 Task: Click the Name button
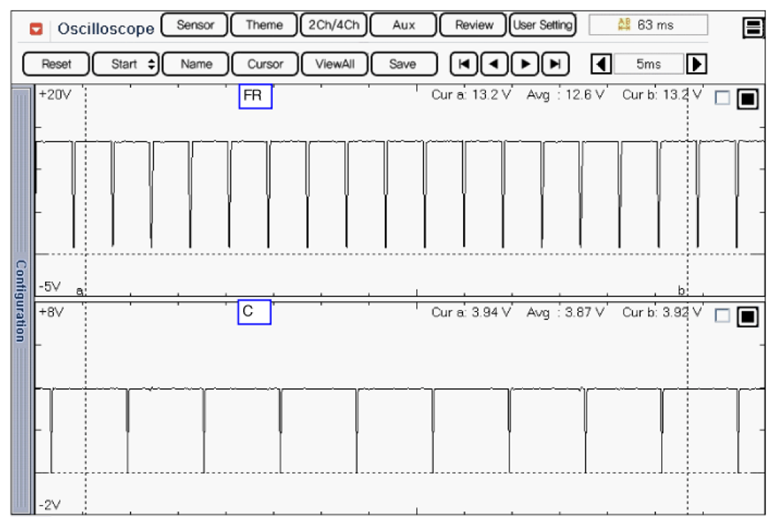pos(196,64)
